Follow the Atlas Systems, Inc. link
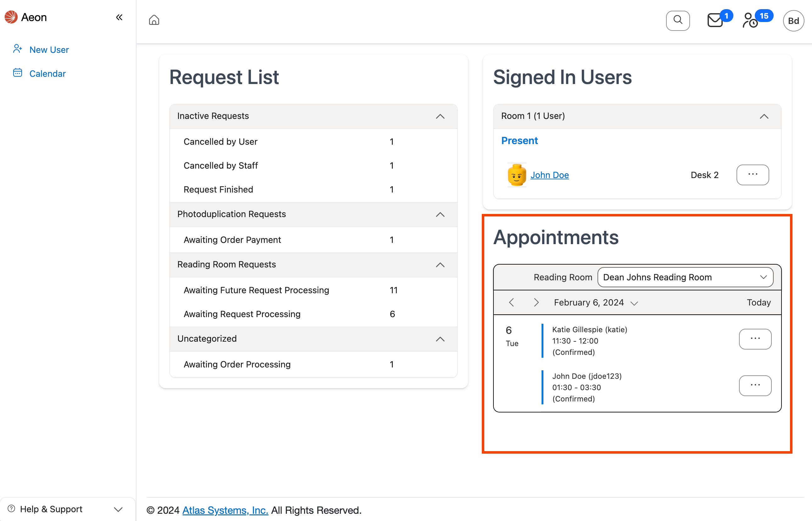 point(225,510)
